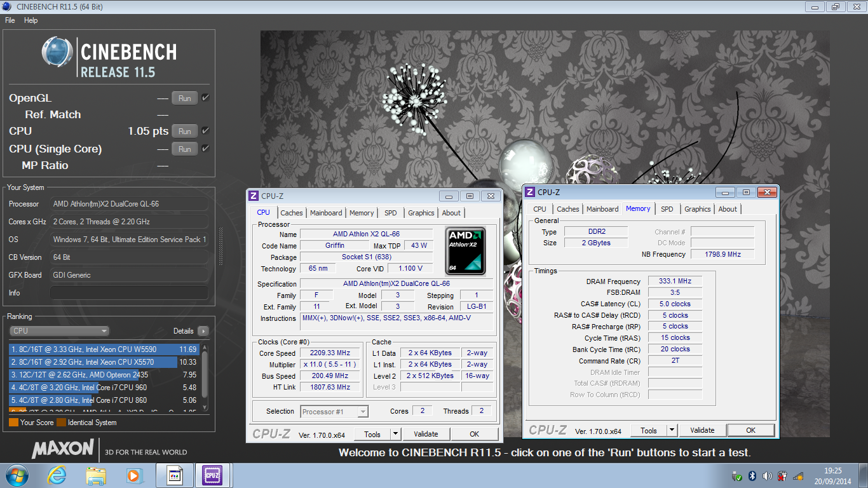
Task: Switch to About tab in right CPU-Z window
Action: [728, 209]
